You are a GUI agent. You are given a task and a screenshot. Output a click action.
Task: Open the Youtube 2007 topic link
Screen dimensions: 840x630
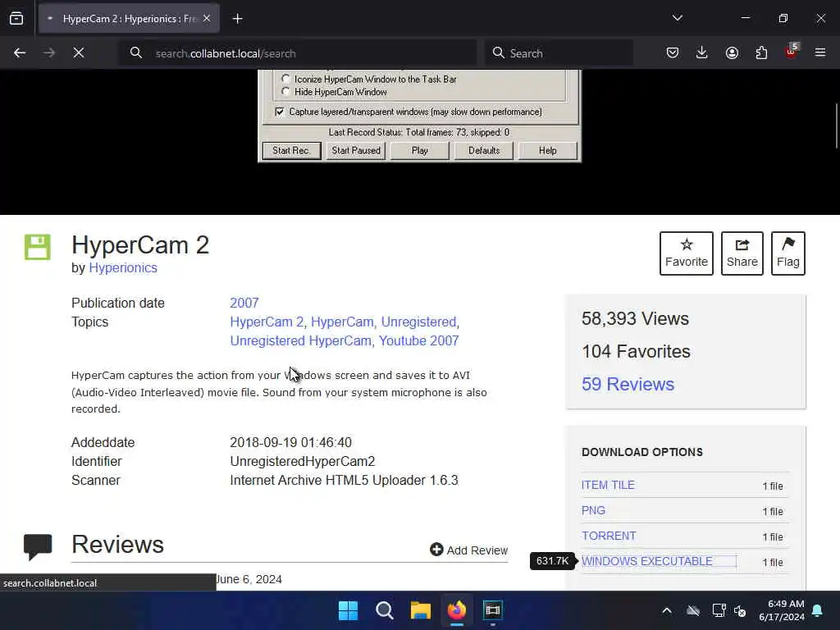point(419,340)
